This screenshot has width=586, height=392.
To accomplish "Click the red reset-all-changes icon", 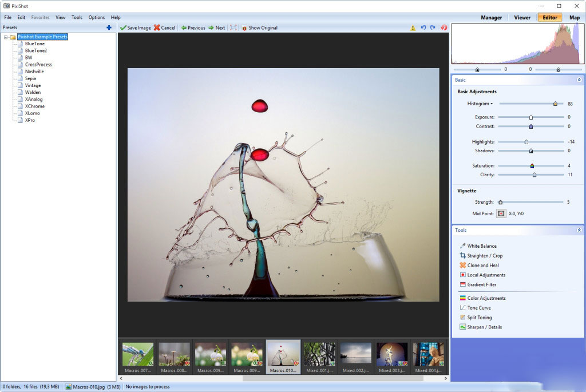I will [x=444, y=27].
